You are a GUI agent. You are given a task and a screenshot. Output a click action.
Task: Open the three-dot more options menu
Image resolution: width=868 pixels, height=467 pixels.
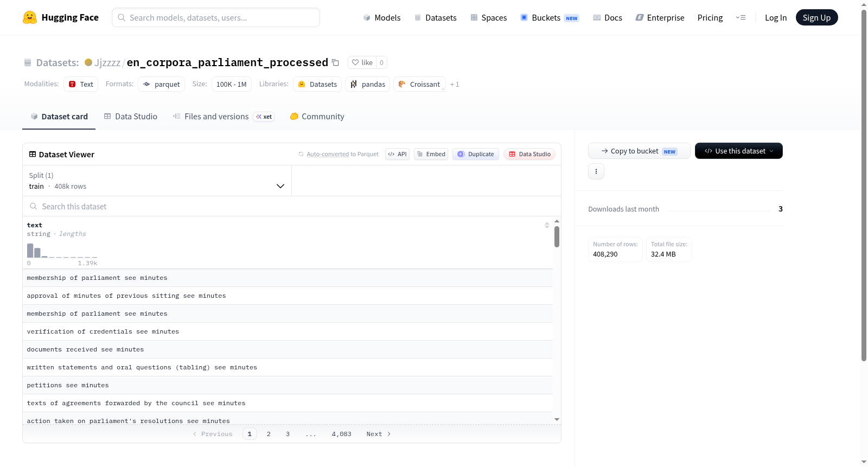click(x=596, y=171)
